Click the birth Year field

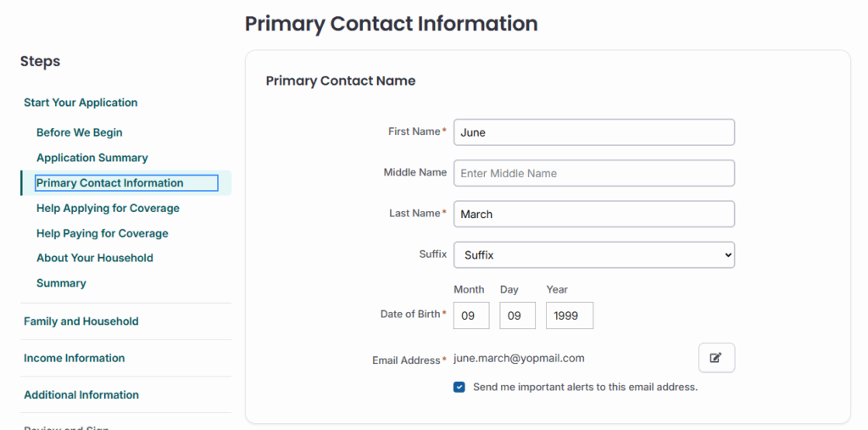[569, 316]
